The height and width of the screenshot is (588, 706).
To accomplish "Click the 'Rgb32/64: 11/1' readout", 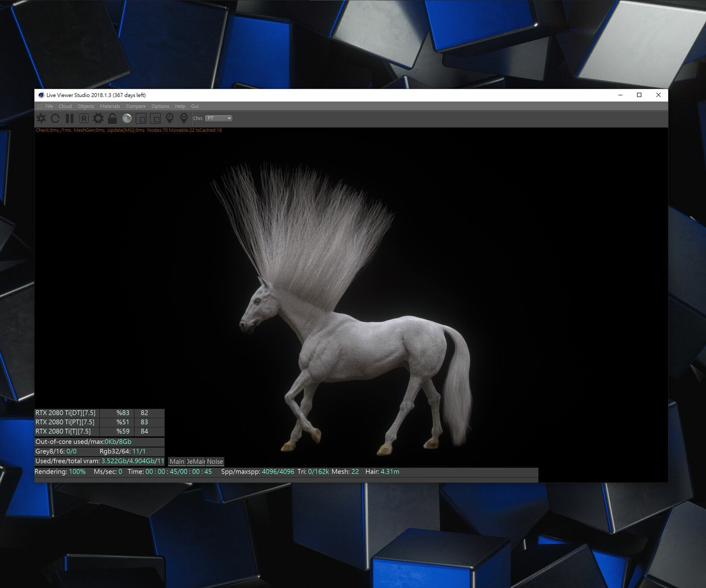I will (x=123, y=451).
